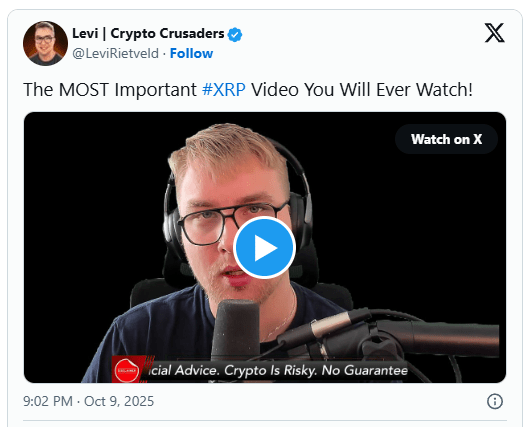
Task: Click the red disclaimer badge in the video
Action: [126, 370]
